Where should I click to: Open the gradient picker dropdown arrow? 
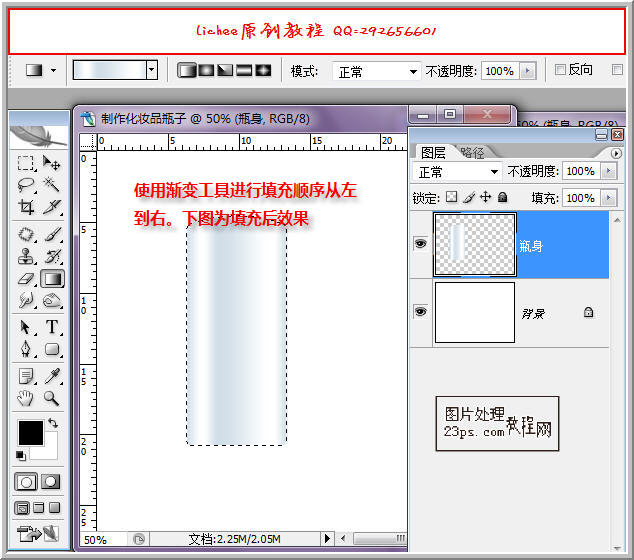pyautogui.click(x=151, y=70)
